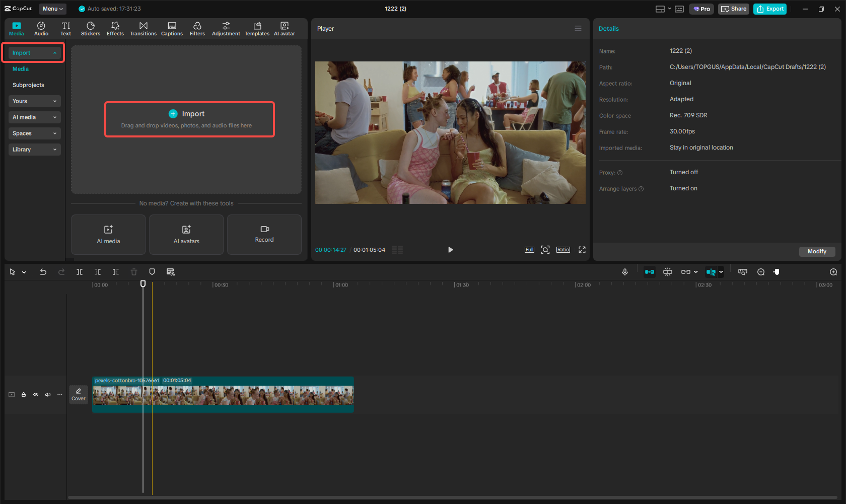Screen dimensions: 846x504
Task: Click the Undo icon in the timeline toolbar
Action: pos(43,272)
